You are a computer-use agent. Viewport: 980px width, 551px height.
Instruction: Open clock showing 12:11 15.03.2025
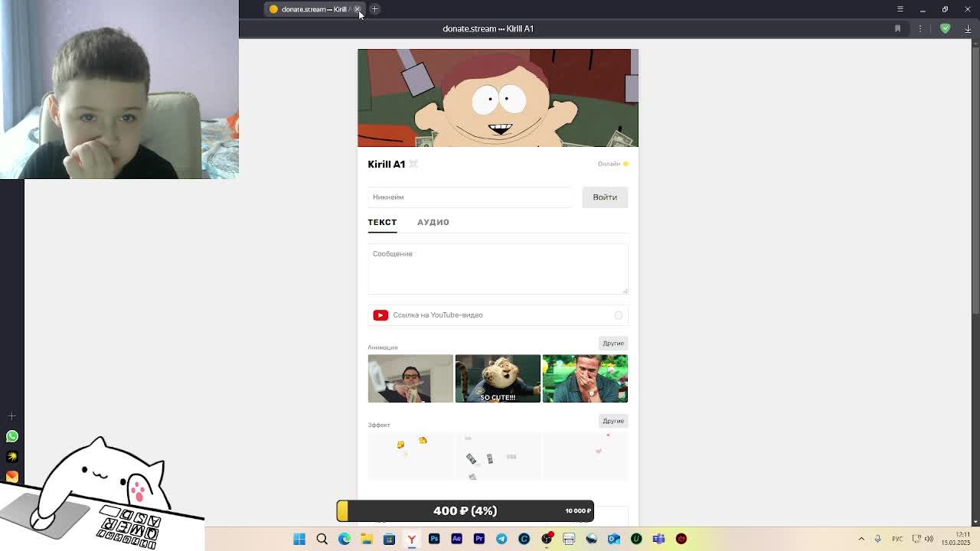tap(955, 539)
